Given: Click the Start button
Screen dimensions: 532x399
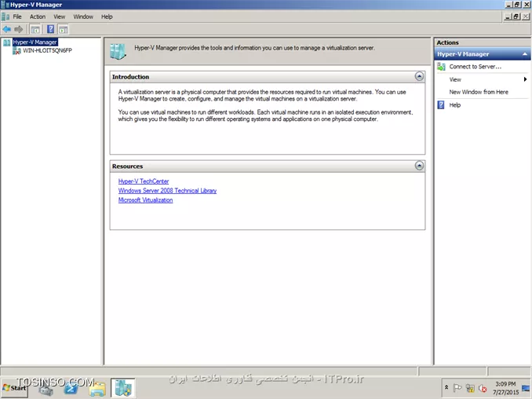Looking at the screenshot, I should click(14, 388).
